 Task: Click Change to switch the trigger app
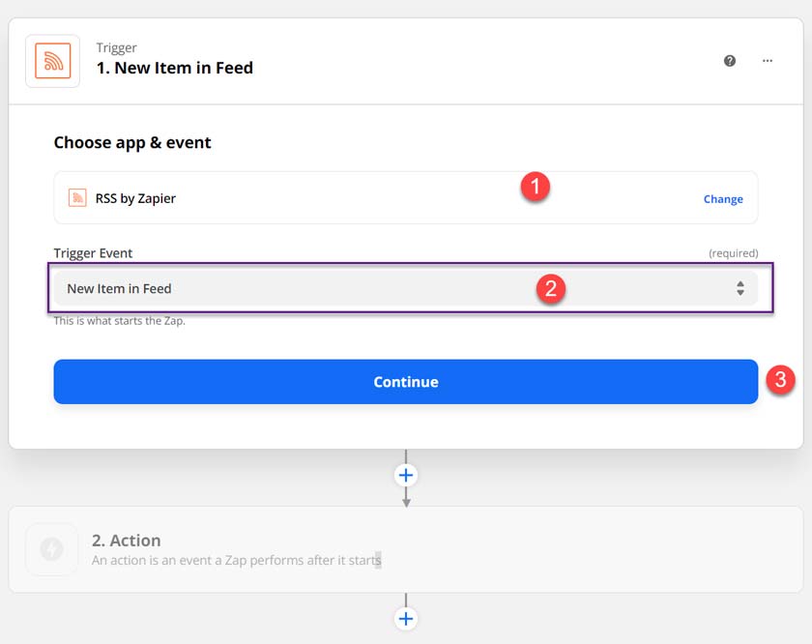click(723, 199)
